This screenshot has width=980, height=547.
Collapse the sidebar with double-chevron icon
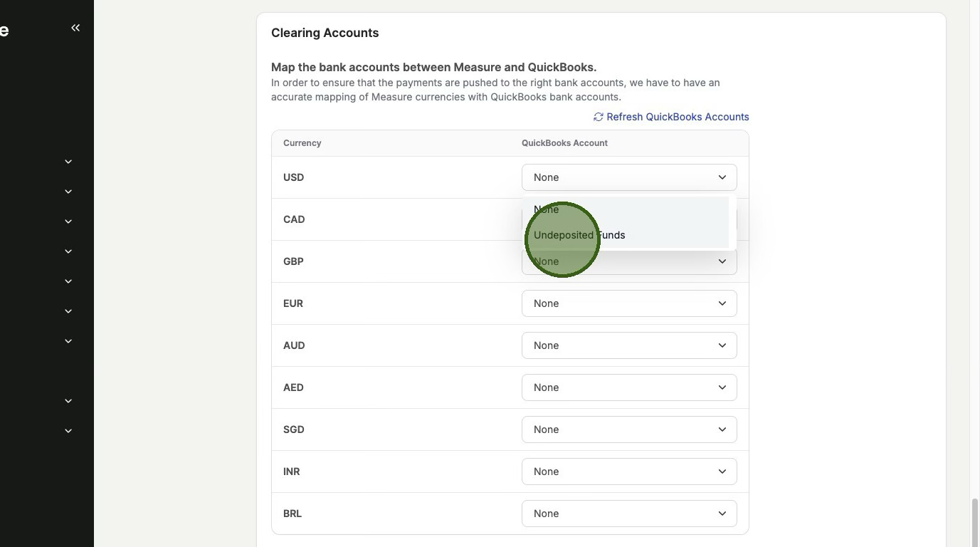click(75, 28)
